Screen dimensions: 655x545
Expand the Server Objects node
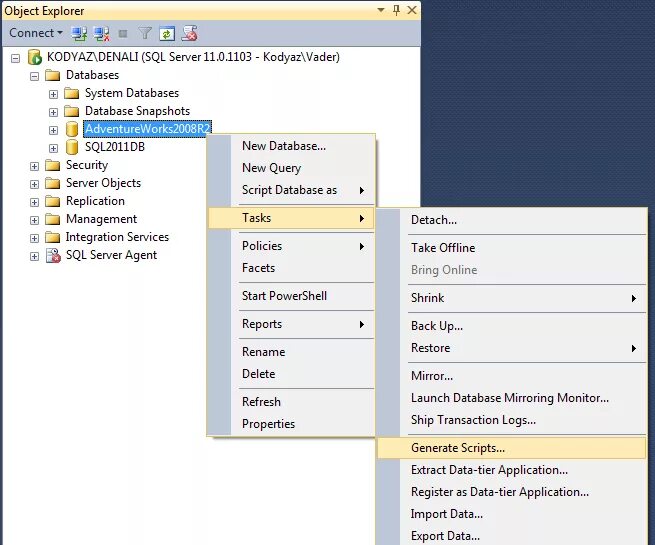(34, 184)
